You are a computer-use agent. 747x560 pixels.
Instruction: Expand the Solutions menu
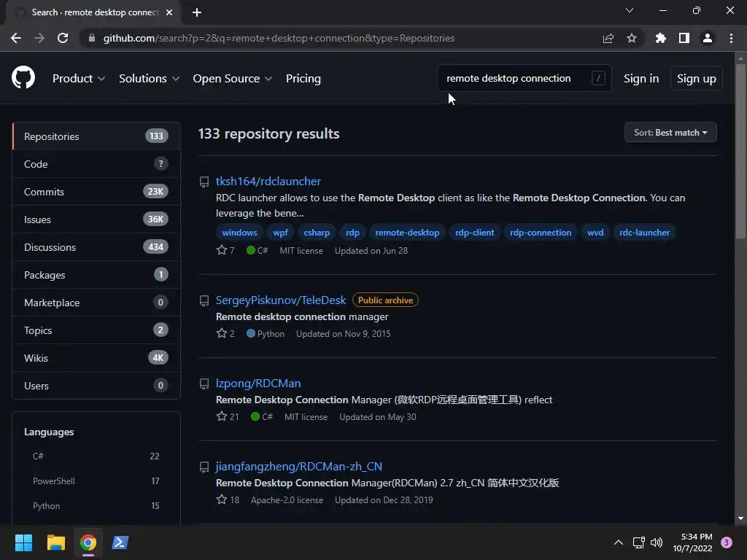[149, 79]
